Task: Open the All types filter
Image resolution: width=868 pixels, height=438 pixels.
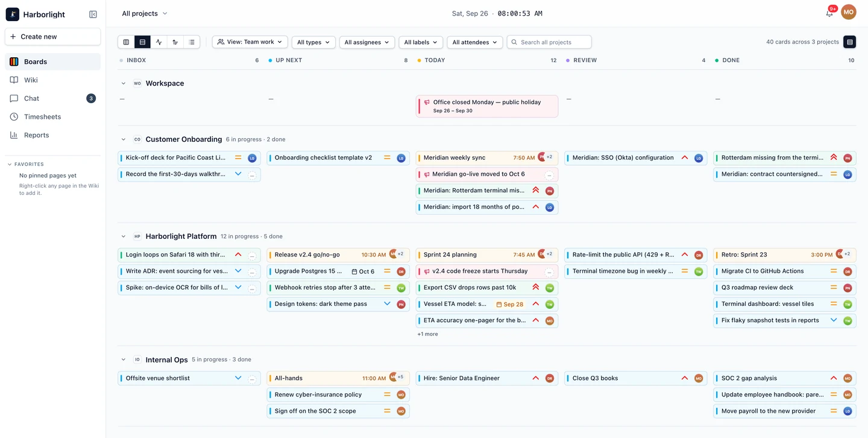Action: coord(313,42)
